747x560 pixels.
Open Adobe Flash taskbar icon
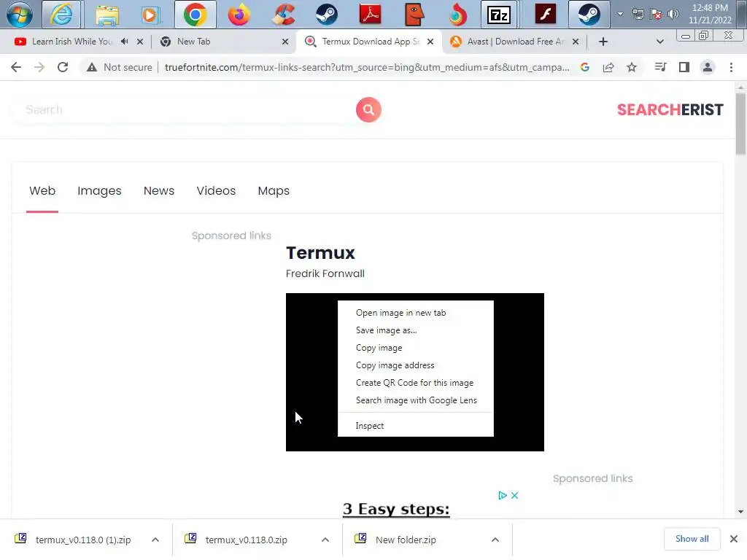545,15
